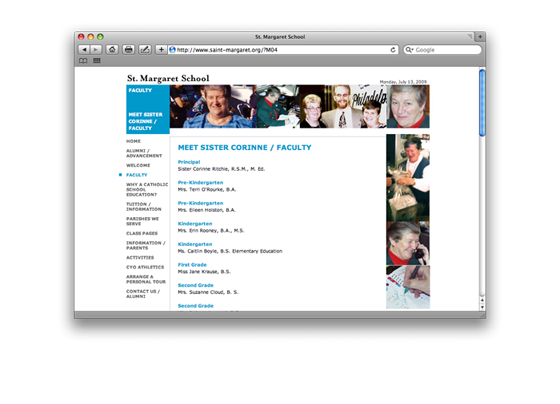The width and height of the screenshot is (560, 404).
Task: Focus the address bar URL field
Action: [282, 50]
